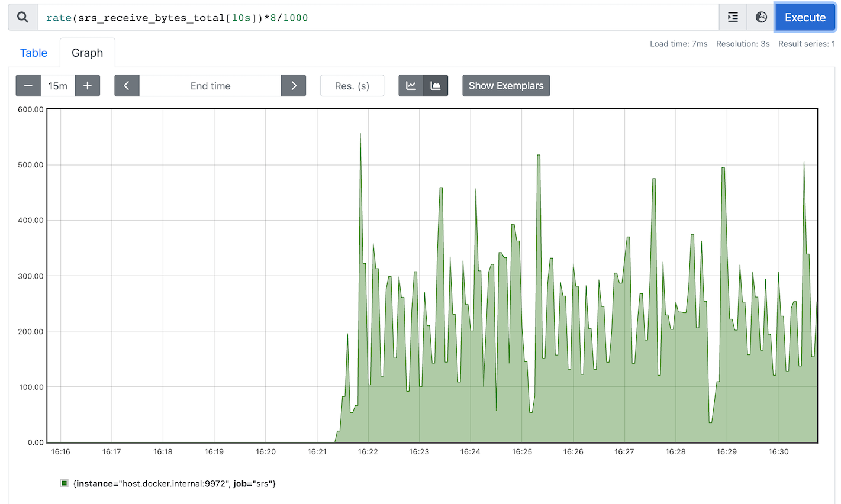The image size is (841, 504).
Task: Click the Res. (s) resolution field
Action: [x=352, y=86]
